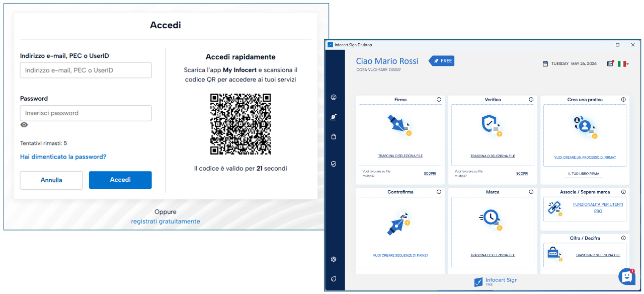Click the leaf icon in sidebar
Viewport: 644px width, 294px height.
[334, 279]
